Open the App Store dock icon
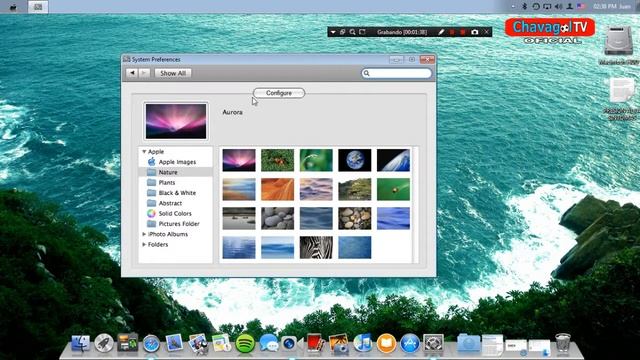The image size is (640, 360). point(410,344)
